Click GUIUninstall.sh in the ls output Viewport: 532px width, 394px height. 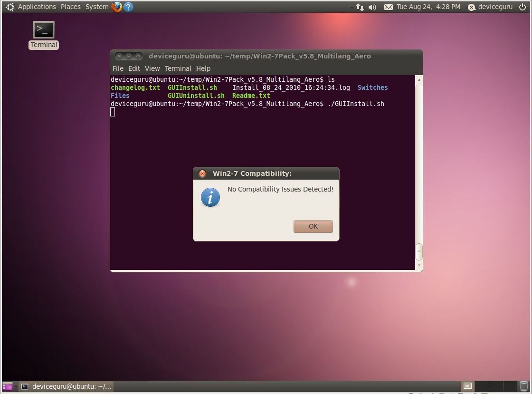coord(196,96)
